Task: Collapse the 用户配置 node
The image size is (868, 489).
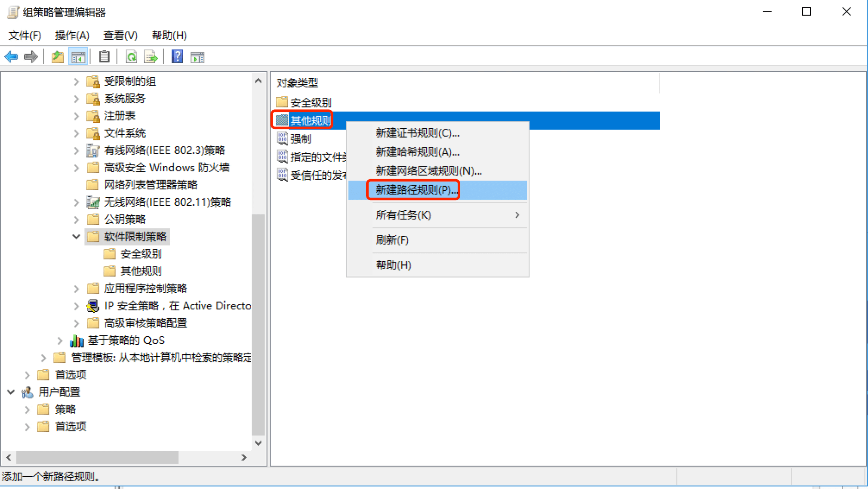Action: [x=11, y=392]
